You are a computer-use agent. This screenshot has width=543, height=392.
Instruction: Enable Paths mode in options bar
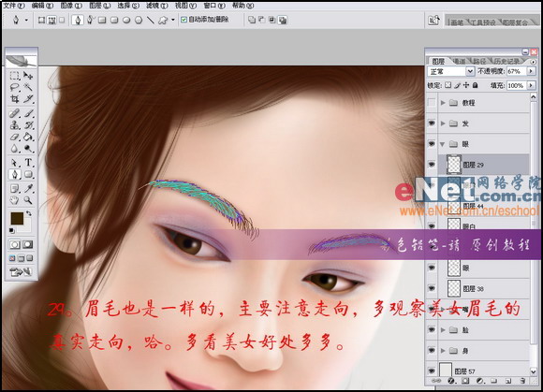coord(51,20)
